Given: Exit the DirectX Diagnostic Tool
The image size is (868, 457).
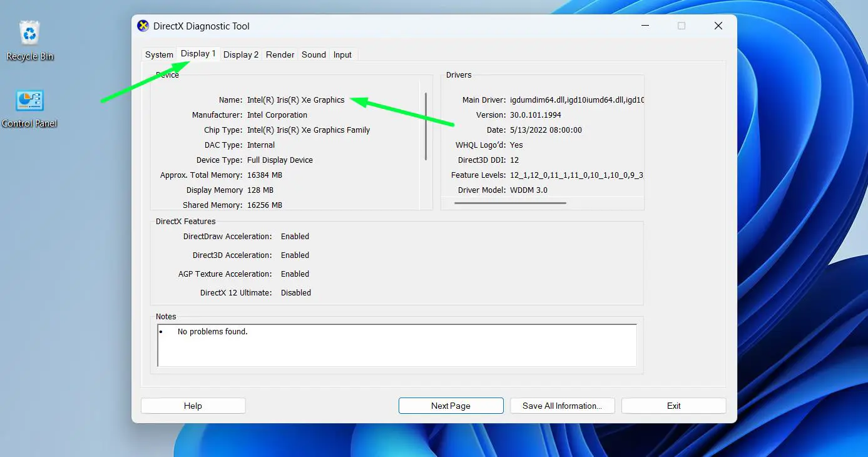Looking at the screenshot, I should [673, 405].
